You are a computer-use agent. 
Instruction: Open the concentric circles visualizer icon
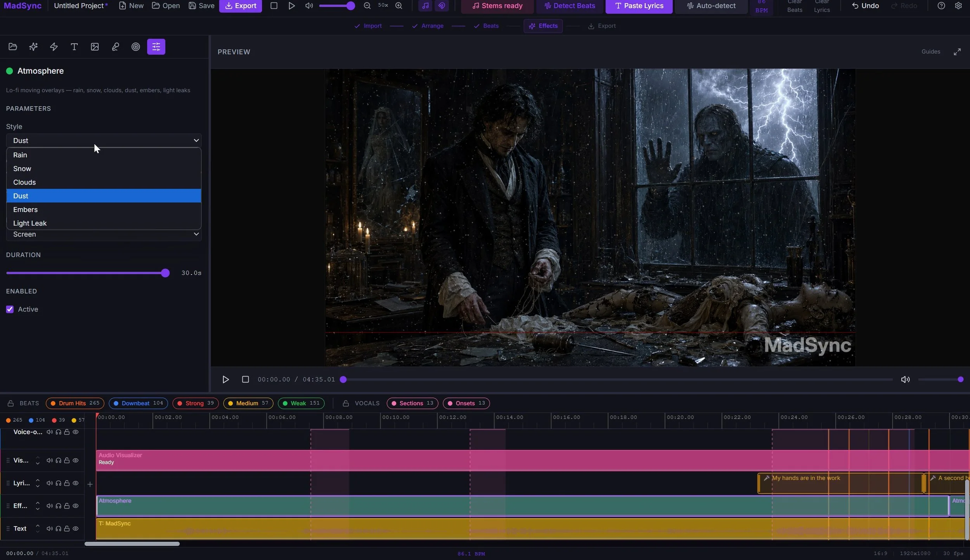135,47
